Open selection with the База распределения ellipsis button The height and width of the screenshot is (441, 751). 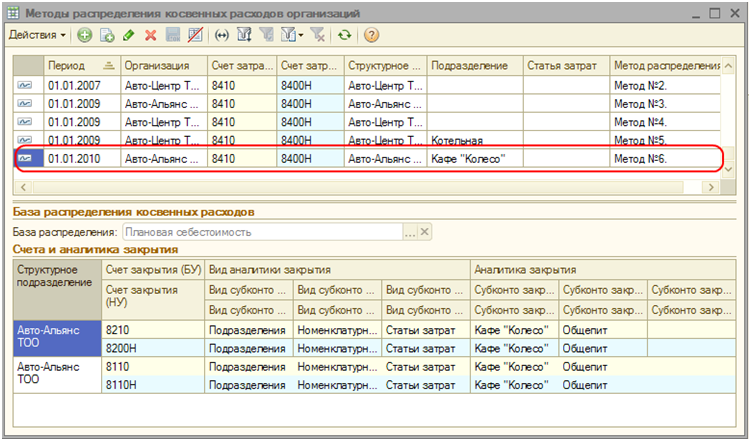tap(409, 232)
